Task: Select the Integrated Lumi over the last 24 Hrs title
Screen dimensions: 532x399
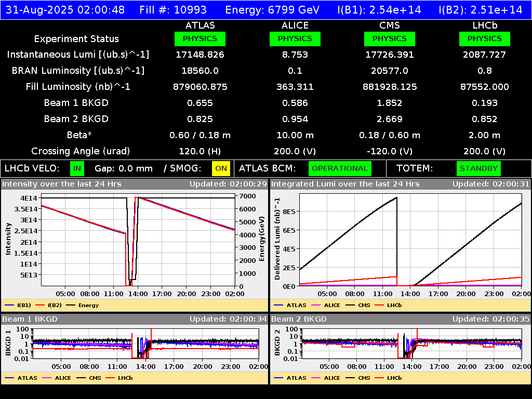Action: click(345, 184)
